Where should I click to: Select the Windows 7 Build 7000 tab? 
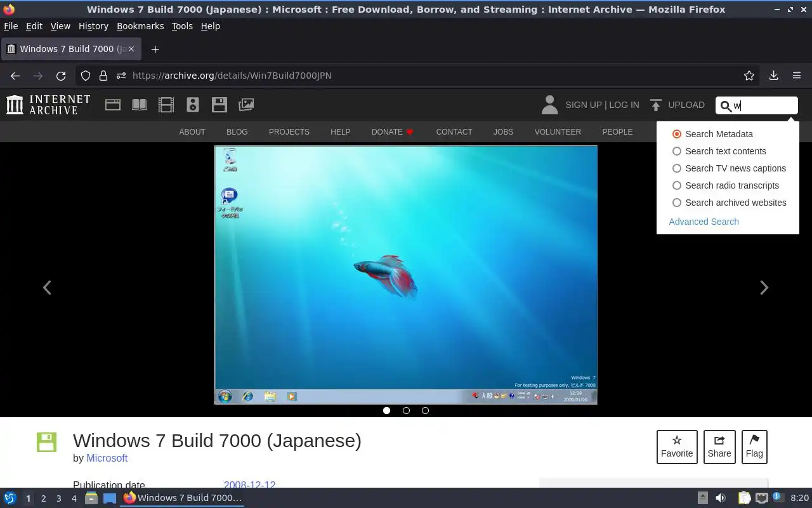71,49
